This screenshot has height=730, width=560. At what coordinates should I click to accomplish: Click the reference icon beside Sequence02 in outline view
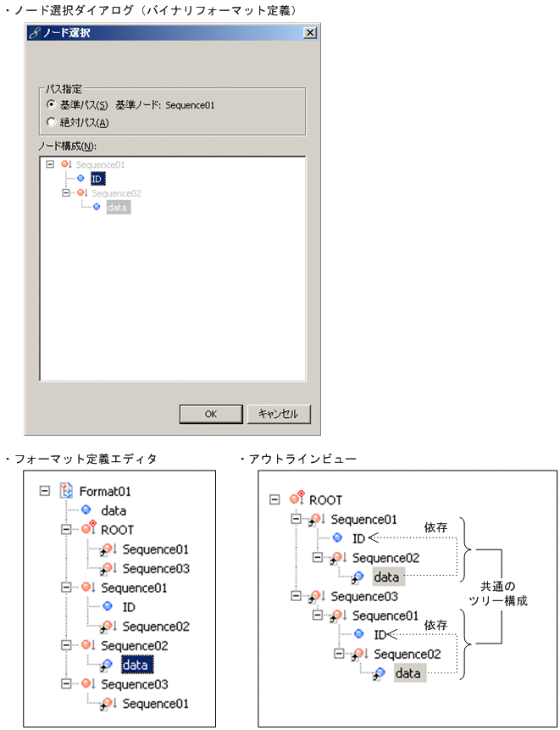pos(335,557)
